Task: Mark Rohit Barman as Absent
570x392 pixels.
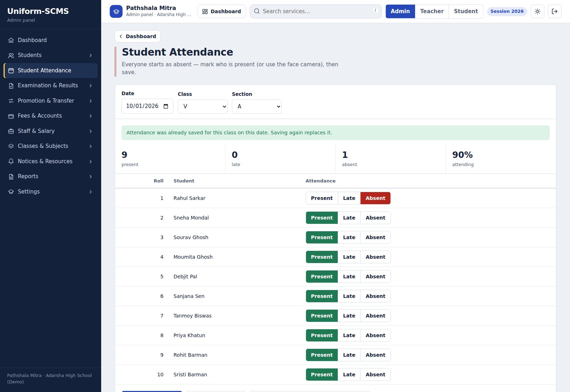Action: [x=375, y=355]
